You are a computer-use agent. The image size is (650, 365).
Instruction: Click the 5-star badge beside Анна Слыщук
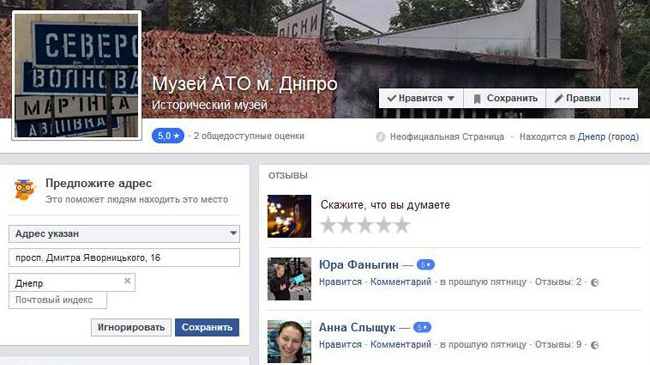422,327
